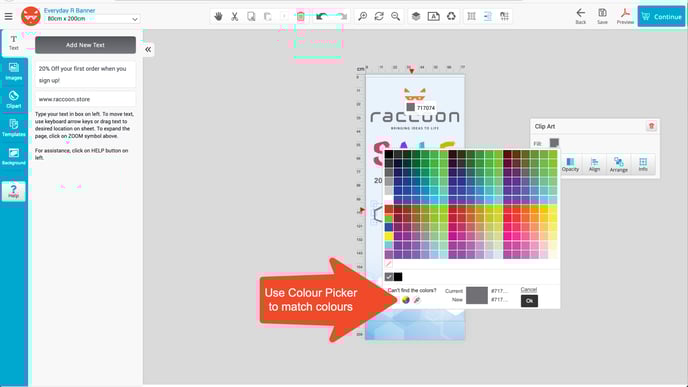Zoom in with the magnifier plus icon
The width and height of the screenshot is (688, 387).
click(362, 17)
